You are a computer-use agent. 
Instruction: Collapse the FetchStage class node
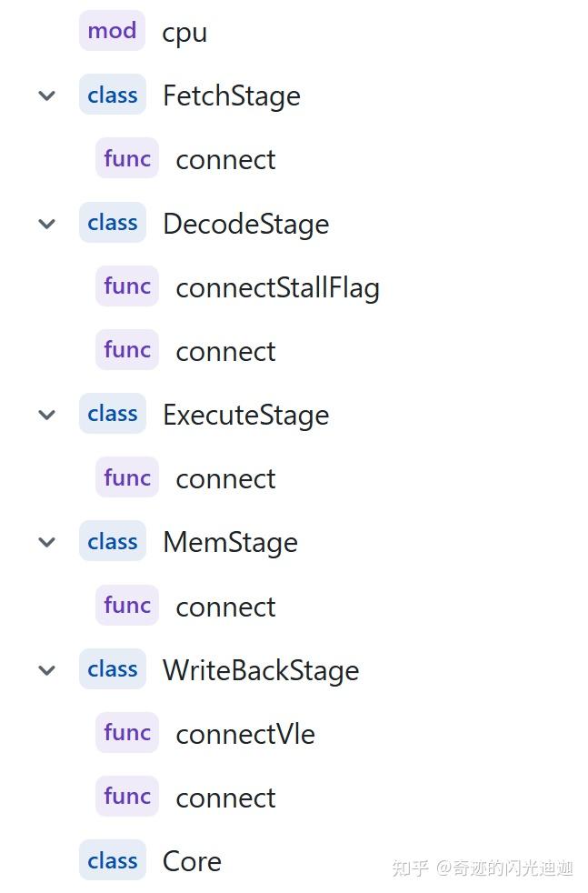point(46,95)
